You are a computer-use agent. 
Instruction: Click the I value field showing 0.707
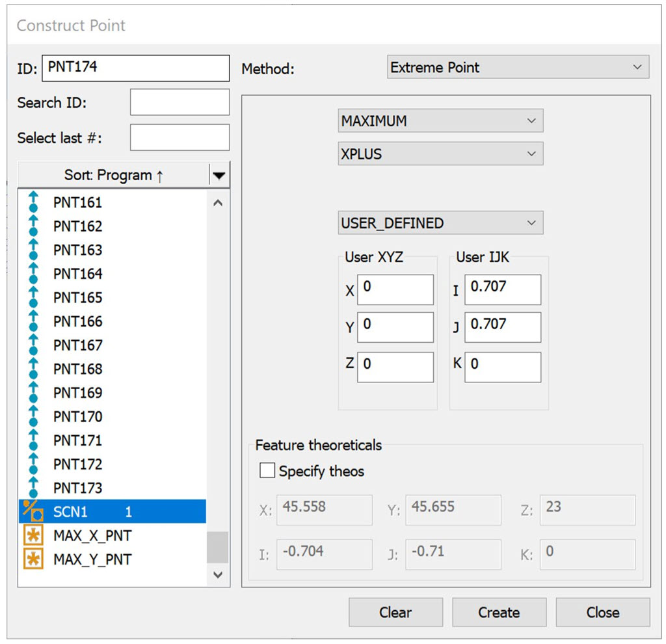pyautogui.click(x=503, y=289)
